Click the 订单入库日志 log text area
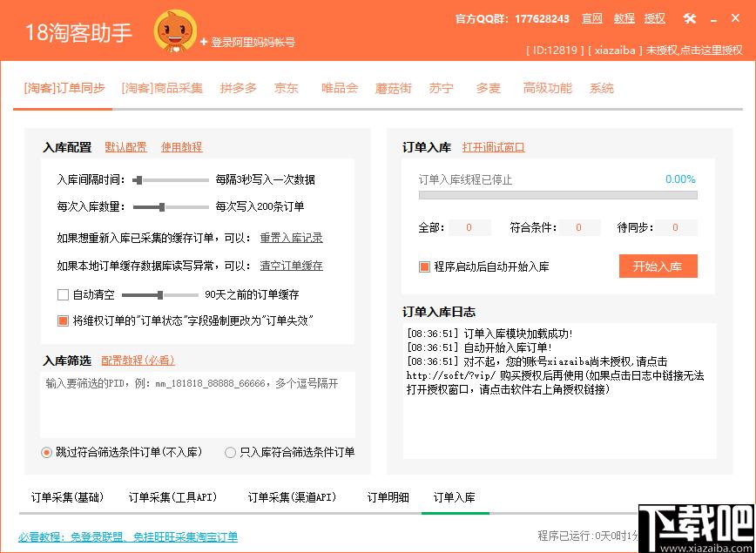Viewport: 756px width, 553px height. (560, 391)
